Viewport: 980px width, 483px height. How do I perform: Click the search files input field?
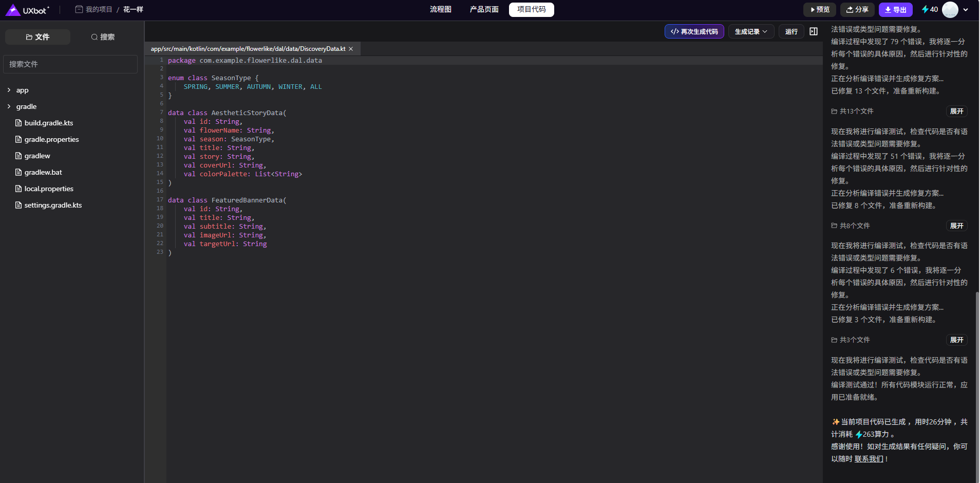[70, 64]
